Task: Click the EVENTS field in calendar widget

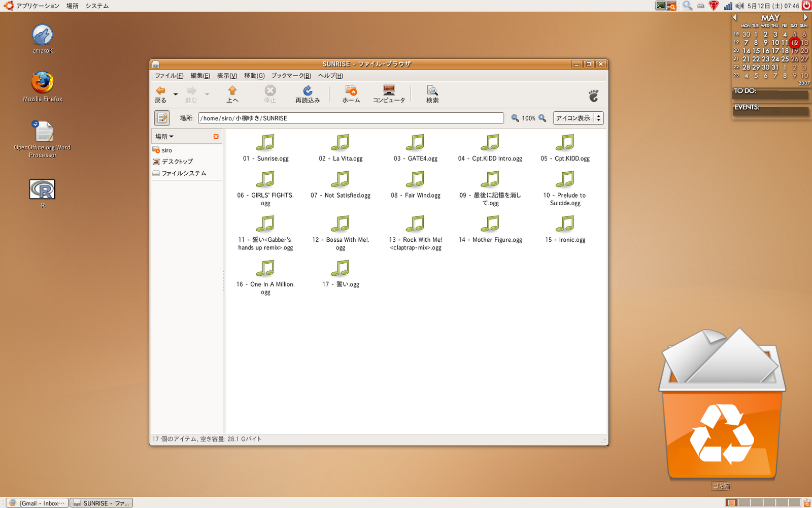Action: [770, 111]
